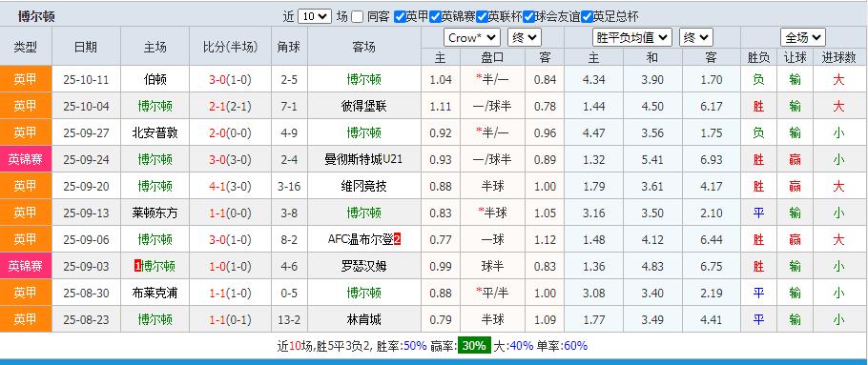Uncheck the 英足总杯 filter checkbox
The height and width of the screenshot is (365, 868).
pyautogui.click(x=588, y=16)
